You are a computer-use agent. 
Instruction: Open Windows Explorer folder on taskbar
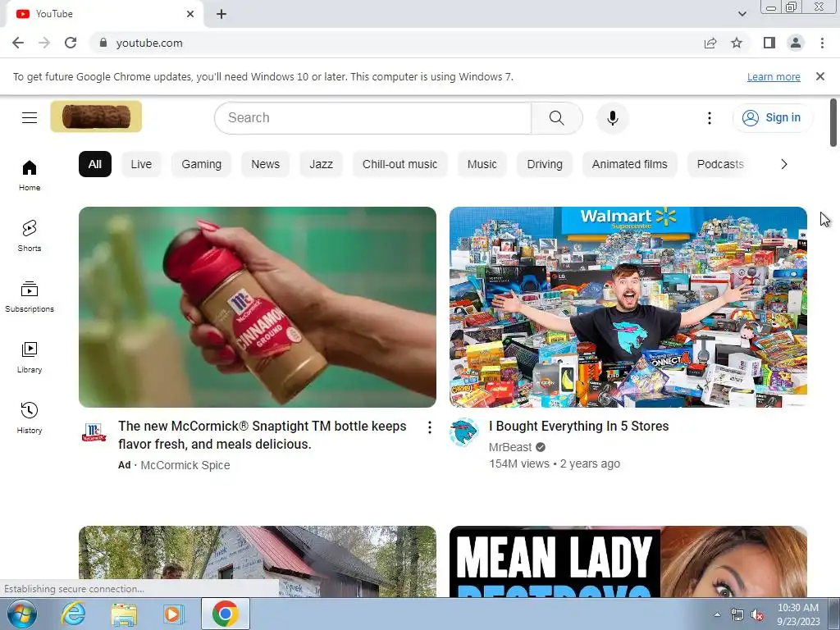coord(123,614)
